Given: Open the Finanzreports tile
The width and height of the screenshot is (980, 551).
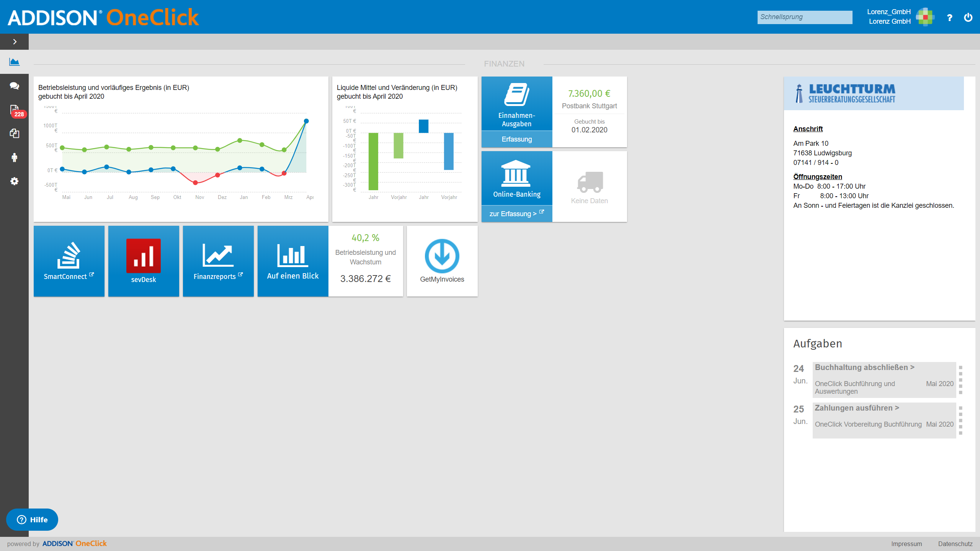Looking at the screenshot, I should click(218, 261).
